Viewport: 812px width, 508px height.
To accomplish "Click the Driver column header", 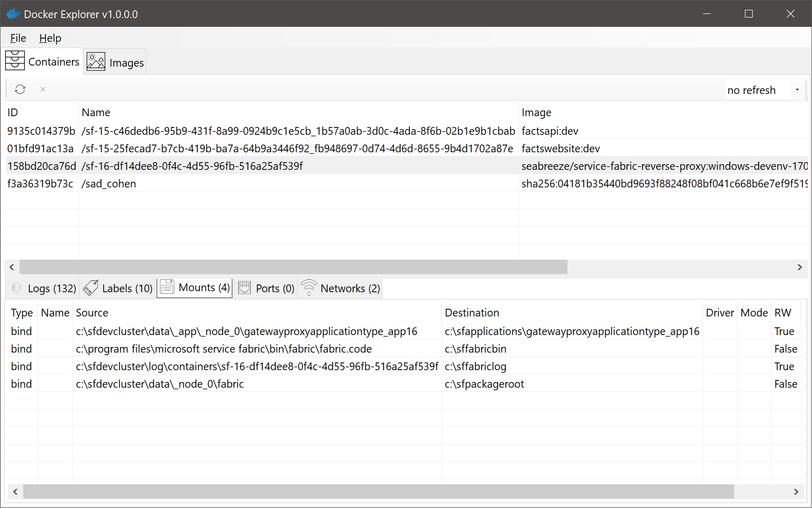I will coord(720,313).
